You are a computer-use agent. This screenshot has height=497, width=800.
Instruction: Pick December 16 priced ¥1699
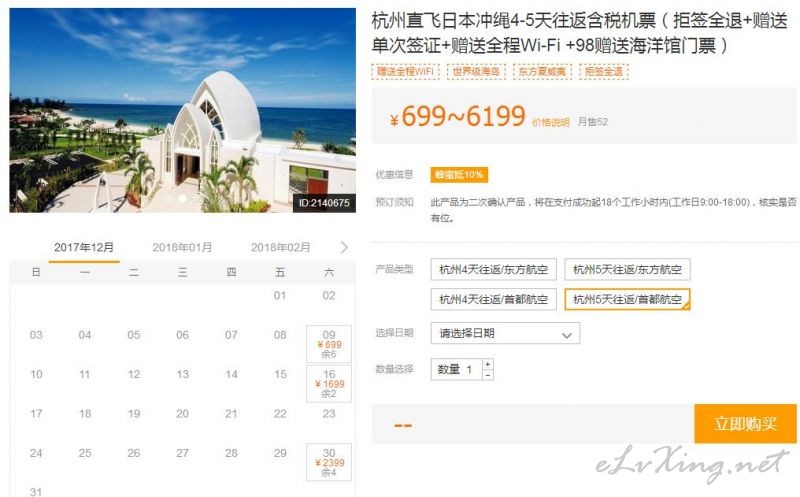click(329, 384)
